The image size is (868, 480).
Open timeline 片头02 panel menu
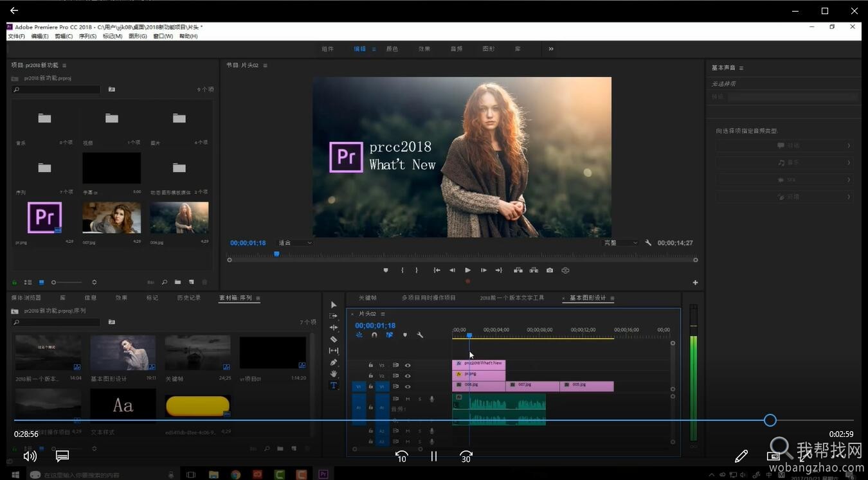pos(383,314)
